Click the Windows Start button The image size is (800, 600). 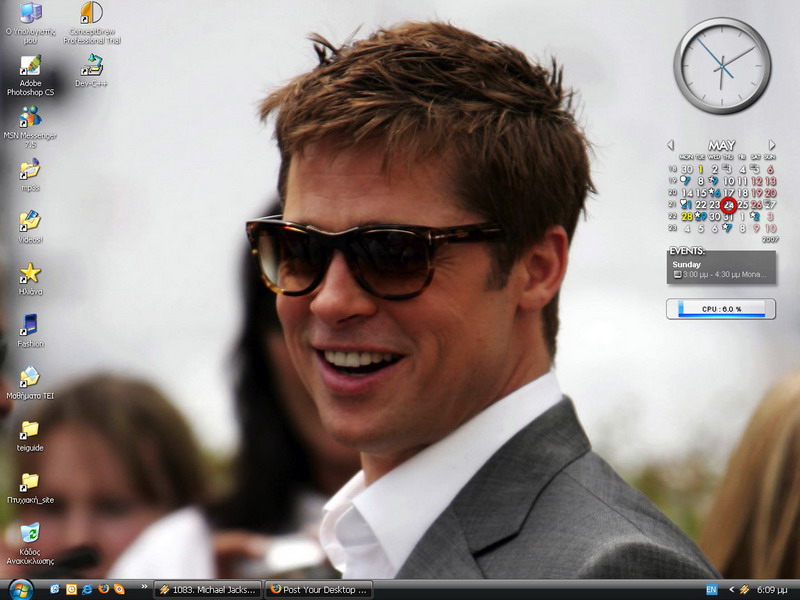click(20, 589)
